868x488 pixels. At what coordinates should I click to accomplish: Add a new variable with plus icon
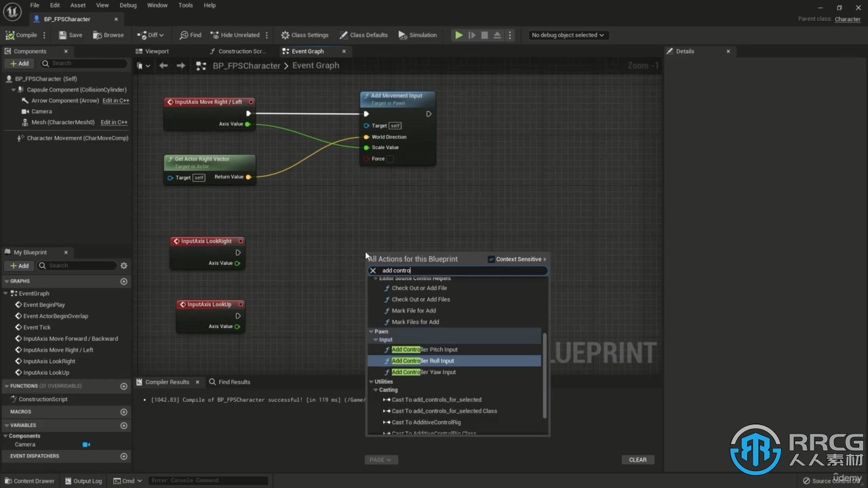tap(123, 426)
